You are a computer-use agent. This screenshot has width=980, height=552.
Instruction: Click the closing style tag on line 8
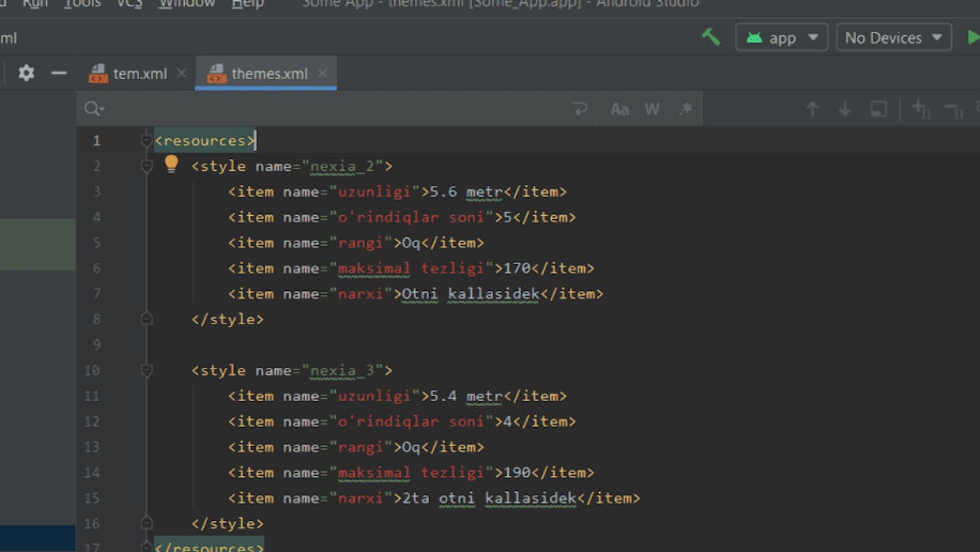tap(228, 319)
